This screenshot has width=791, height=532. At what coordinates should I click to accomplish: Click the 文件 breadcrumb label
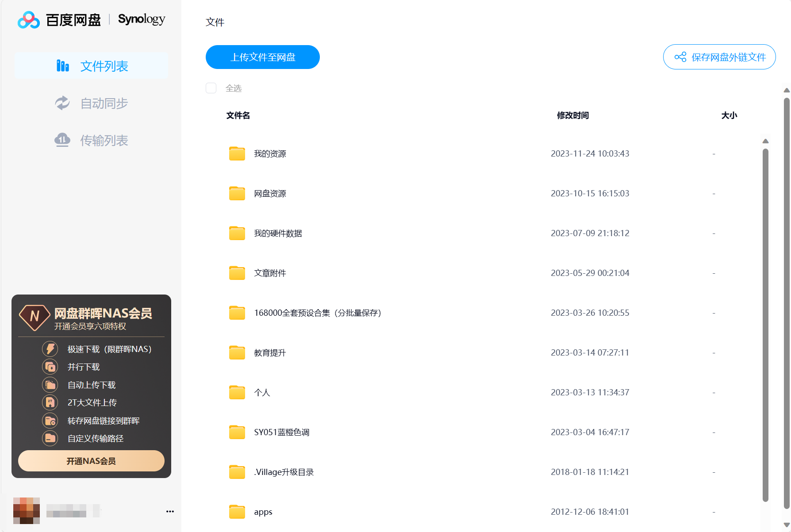coord(215,22)
